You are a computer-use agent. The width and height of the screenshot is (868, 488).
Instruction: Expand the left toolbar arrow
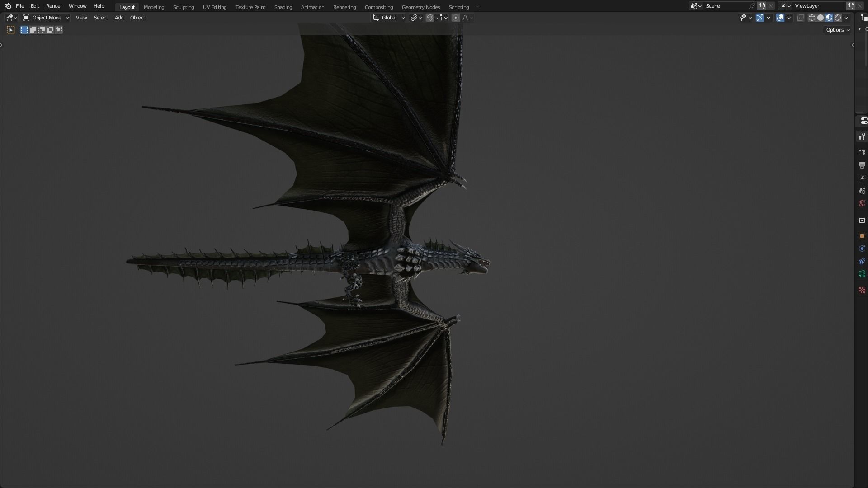pos(2,45)
